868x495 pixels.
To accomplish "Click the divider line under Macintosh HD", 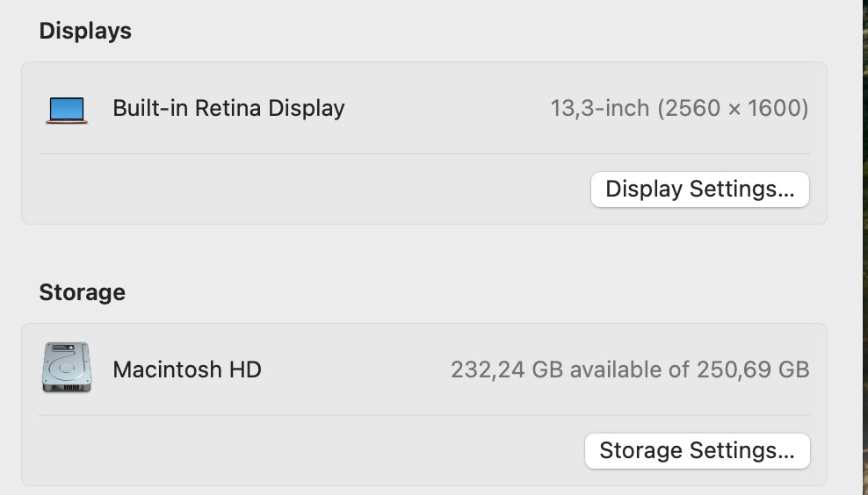I will point(423,415).
